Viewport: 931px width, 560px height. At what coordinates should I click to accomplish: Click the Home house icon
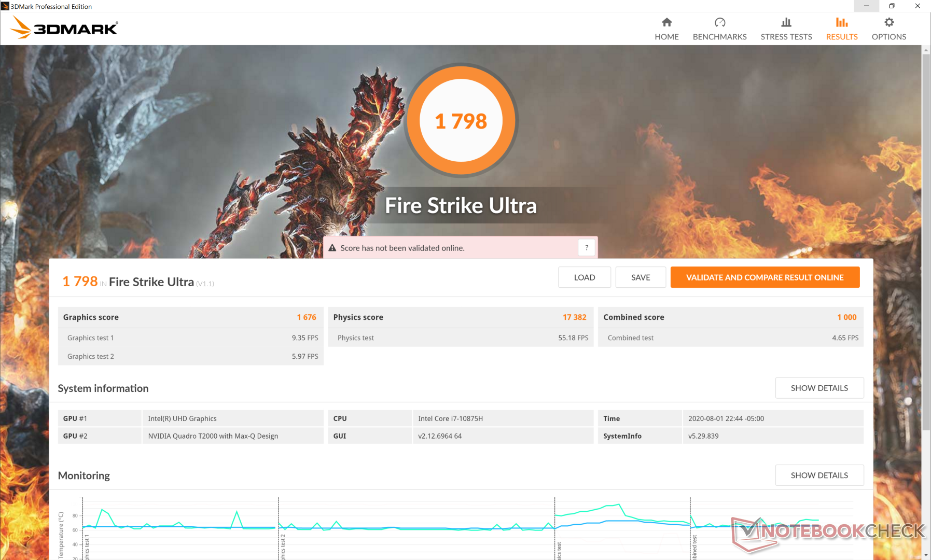click(666, 22)
